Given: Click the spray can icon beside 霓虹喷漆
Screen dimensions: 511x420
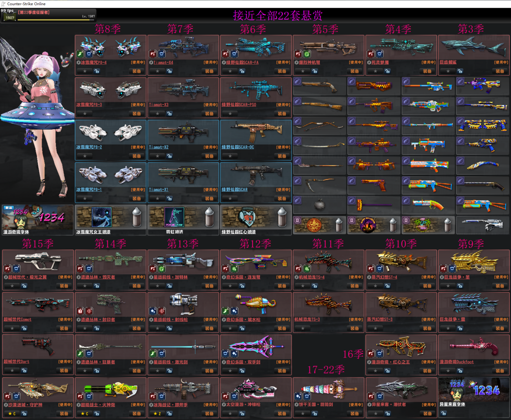Looking at the screenshot, I should (210, 217).
